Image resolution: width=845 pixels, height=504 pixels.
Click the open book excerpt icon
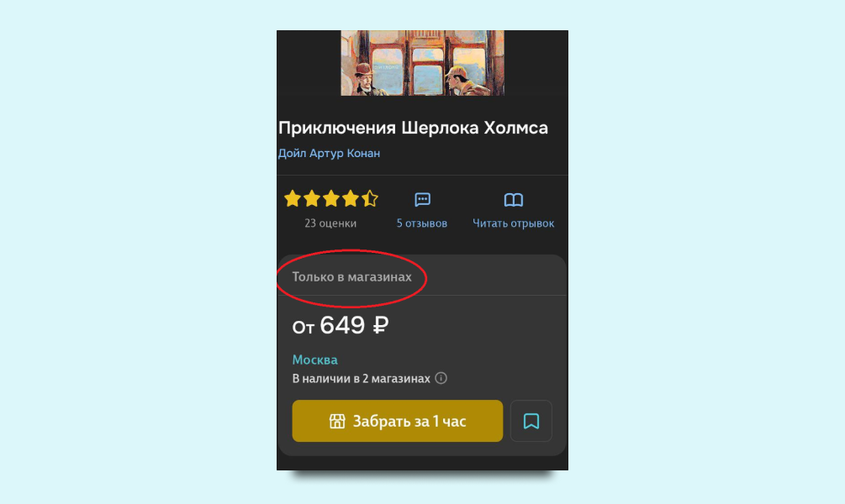point(514,200)
